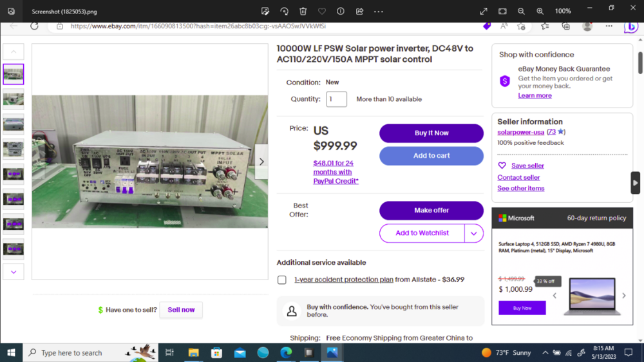644x362 pixels.
Task: Share the screenshot via share icon
Action: pyautogui.click(x=359, y=12)
